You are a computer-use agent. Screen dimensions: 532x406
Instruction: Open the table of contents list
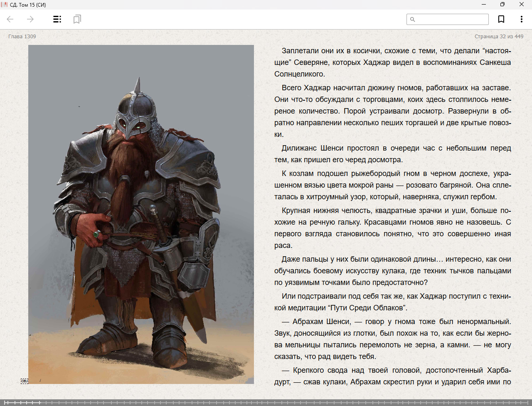coord(57,19)
